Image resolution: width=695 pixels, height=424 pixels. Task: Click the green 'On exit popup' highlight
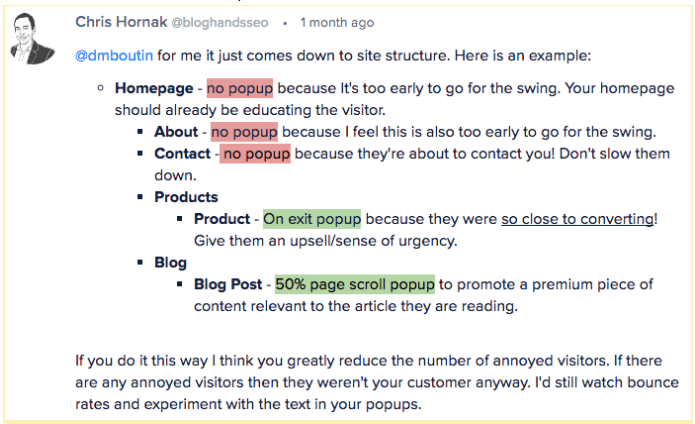pyautogui.click(x=312, y=220)
